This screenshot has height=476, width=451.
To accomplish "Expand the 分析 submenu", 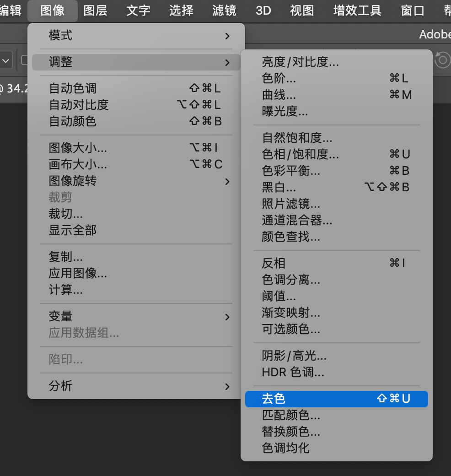I will point(136,386).
